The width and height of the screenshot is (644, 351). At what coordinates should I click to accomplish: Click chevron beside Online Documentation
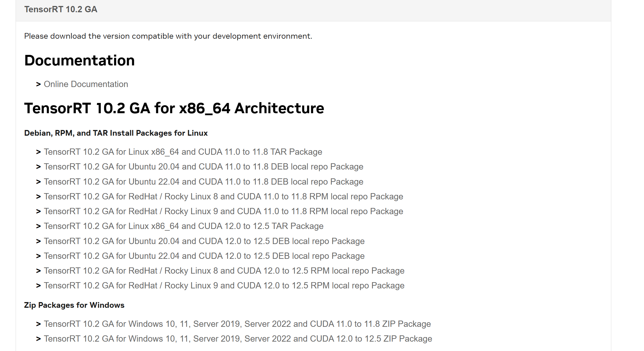coord(38,84)
